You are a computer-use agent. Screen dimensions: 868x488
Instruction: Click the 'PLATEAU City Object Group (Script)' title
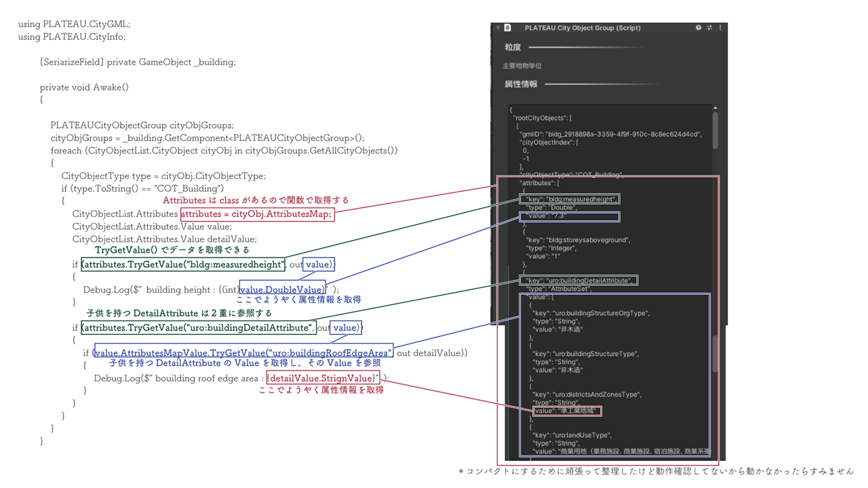583,28
